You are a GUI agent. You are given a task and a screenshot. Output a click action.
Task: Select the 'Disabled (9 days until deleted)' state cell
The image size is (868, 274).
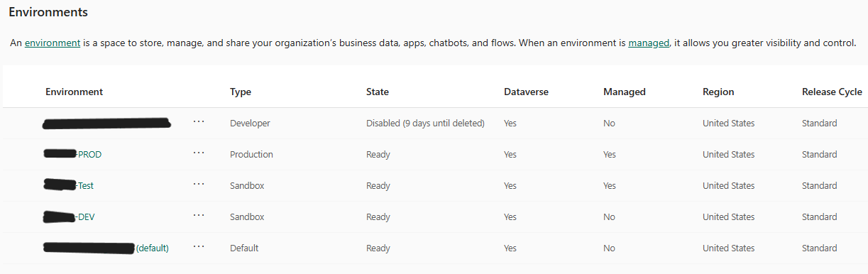425,123
